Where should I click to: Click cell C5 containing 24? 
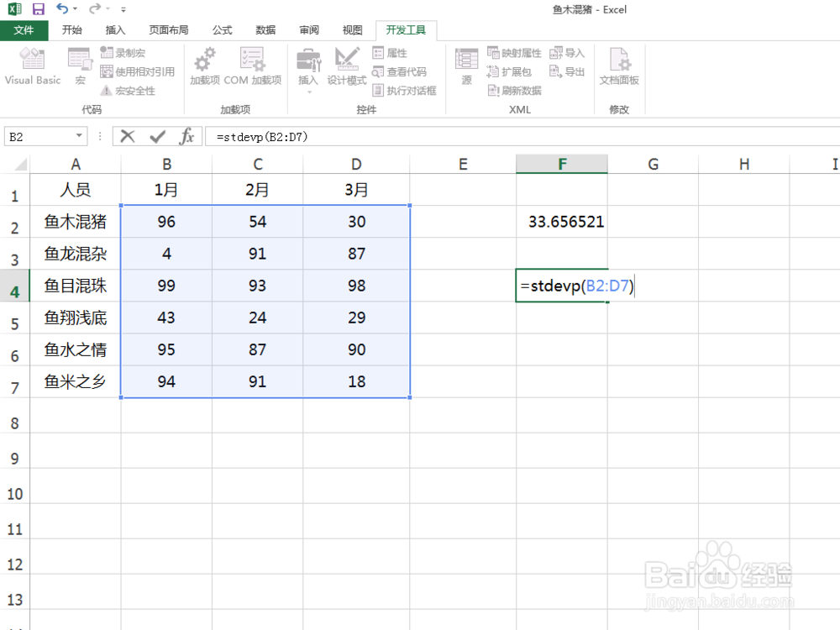click(x=258, y=318)
